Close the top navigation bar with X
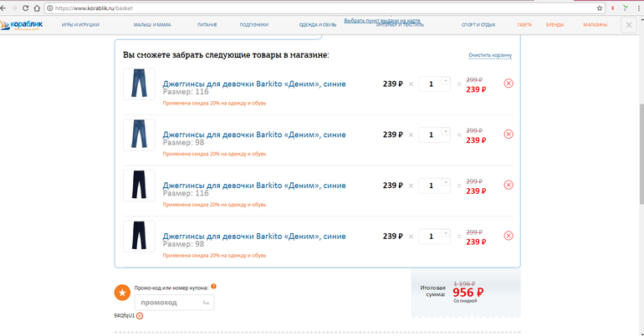 (629, 25)
